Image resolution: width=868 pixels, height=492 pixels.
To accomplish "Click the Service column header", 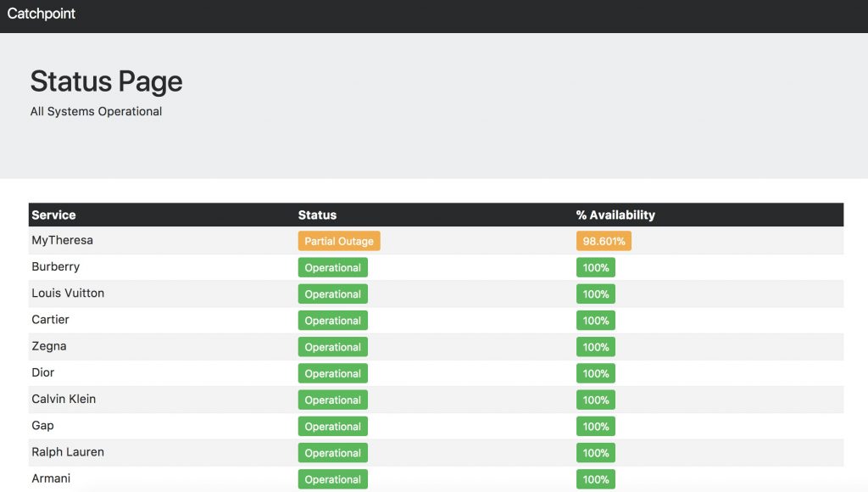I will pyautogui.click(x=53, y=215).
